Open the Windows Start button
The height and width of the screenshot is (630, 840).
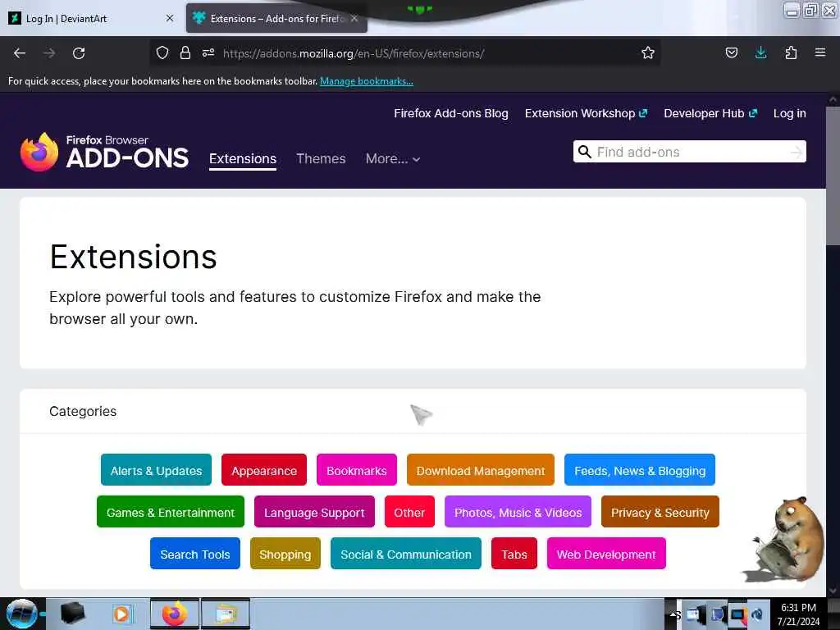point(21,614)
